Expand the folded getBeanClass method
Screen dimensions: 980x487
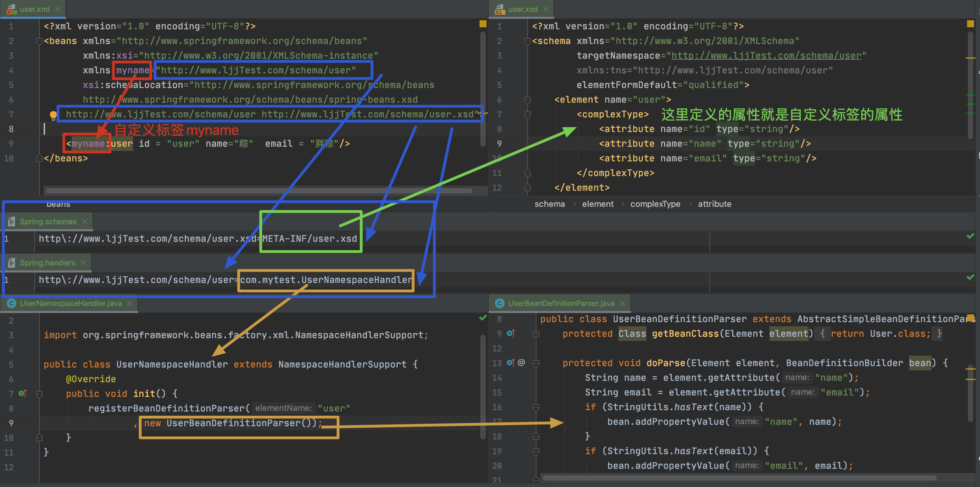tap(536, 334)
